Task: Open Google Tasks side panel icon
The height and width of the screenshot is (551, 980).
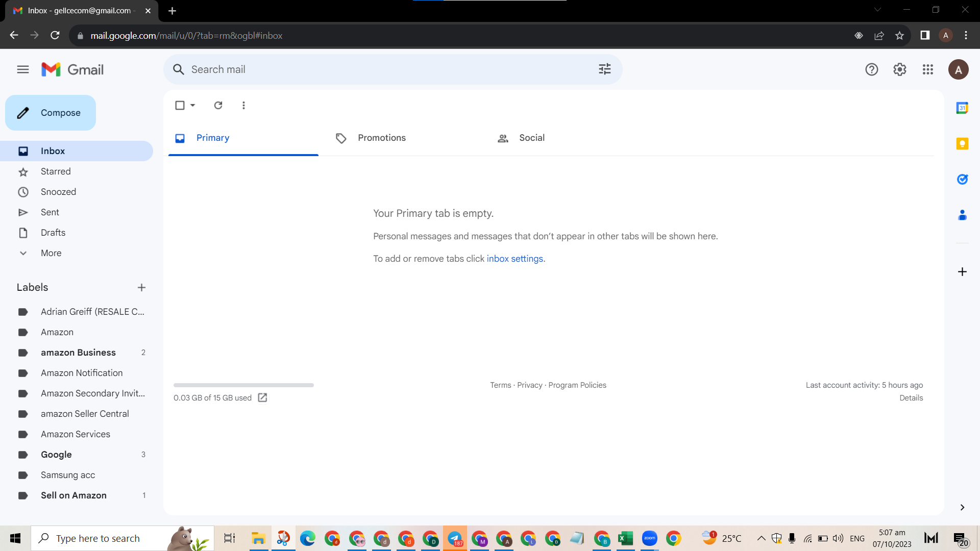Action: click(962, 179)
